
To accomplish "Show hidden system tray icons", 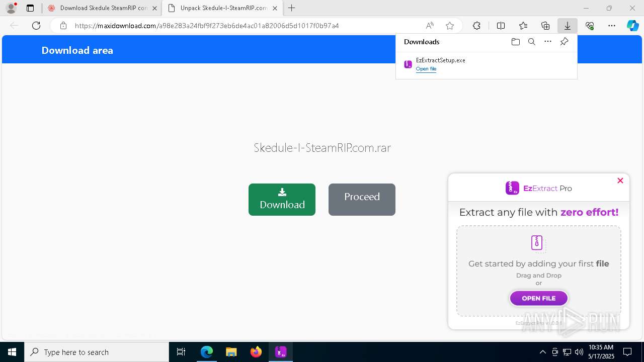I will point(542,352).
